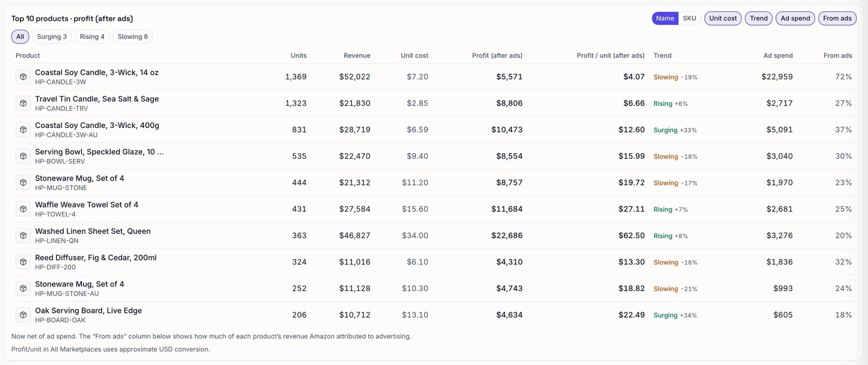This screenshot has width=868, height=365.
Task: Click the Surging +34% trend value
Action: (675, 316)
